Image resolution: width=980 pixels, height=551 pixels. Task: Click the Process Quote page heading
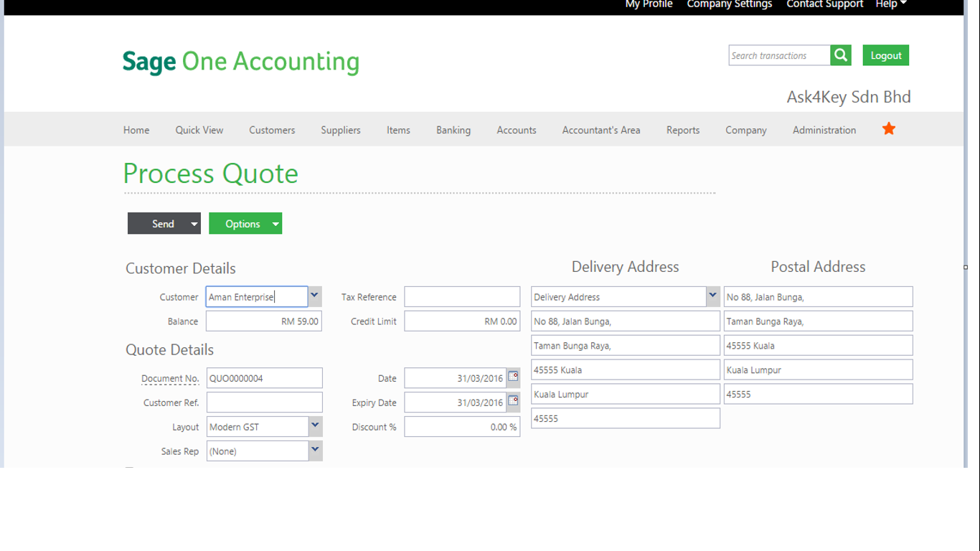(x=210, y=174)
